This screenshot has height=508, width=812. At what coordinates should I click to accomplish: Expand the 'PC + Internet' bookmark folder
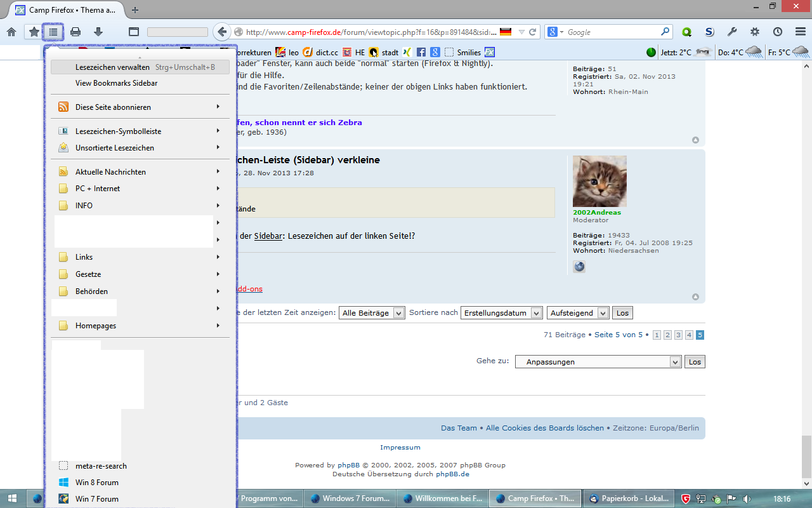140,189
